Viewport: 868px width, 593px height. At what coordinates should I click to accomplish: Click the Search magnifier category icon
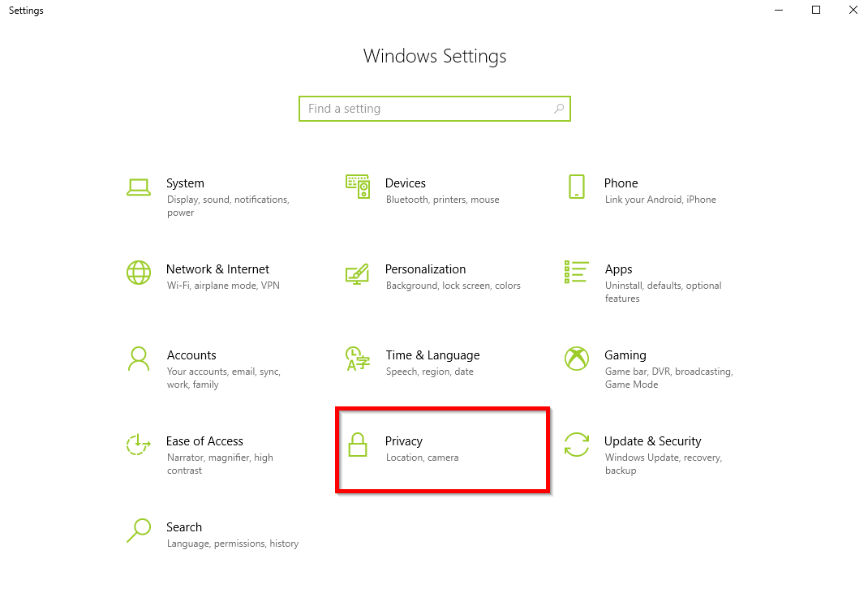click(139, 531)
